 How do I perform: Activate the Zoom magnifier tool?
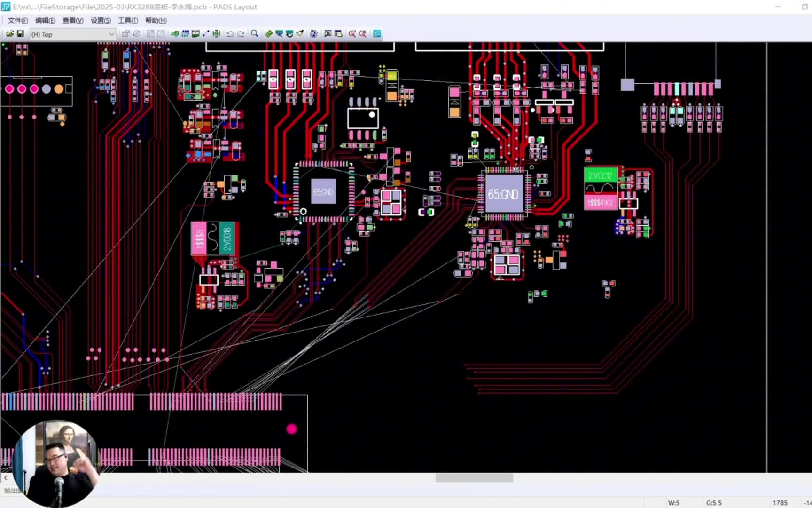(254, 33)
